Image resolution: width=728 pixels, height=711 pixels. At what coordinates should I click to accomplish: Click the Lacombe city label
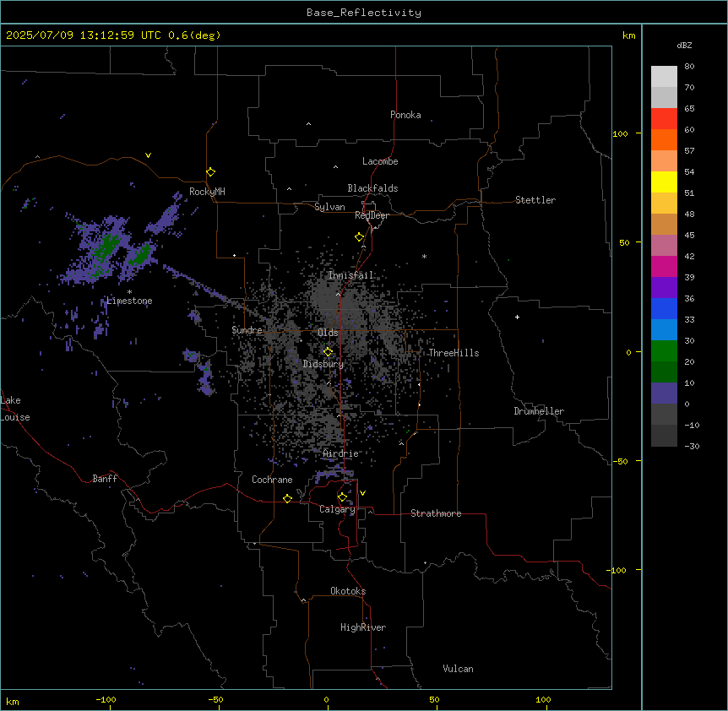coord(380,161)
